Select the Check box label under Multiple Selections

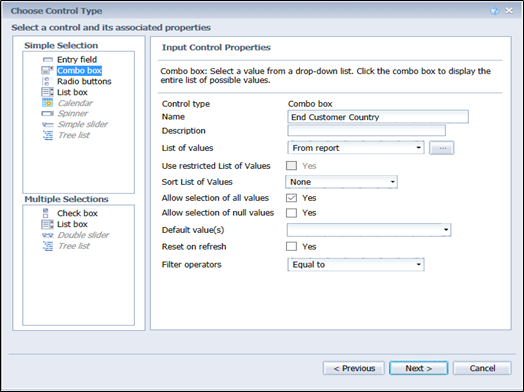pyautogui.click(x=77, y=213)
